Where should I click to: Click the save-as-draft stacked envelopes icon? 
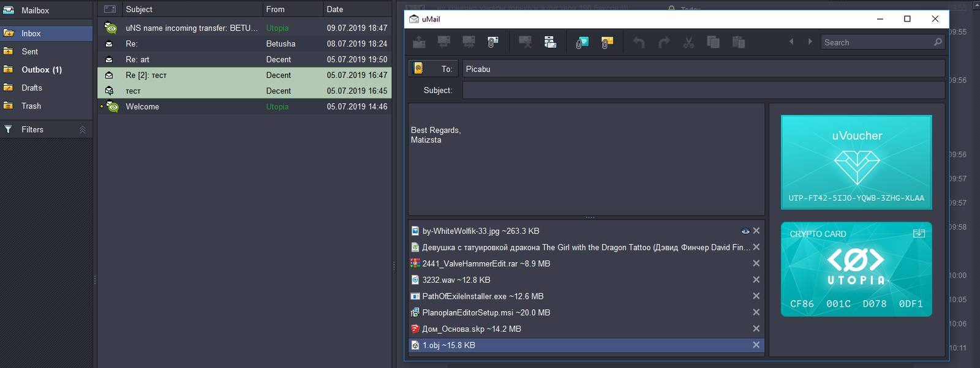click(550, 42)
